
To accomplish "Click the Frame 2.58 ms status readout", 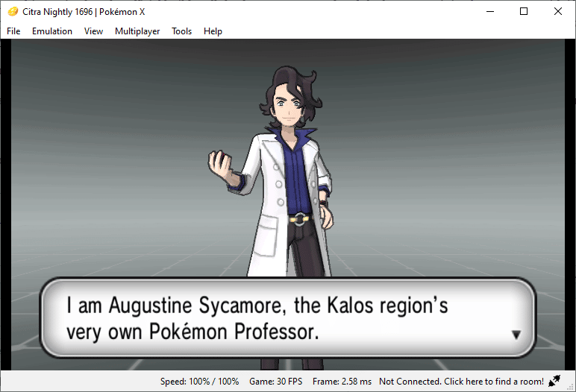I will [342, 382].
